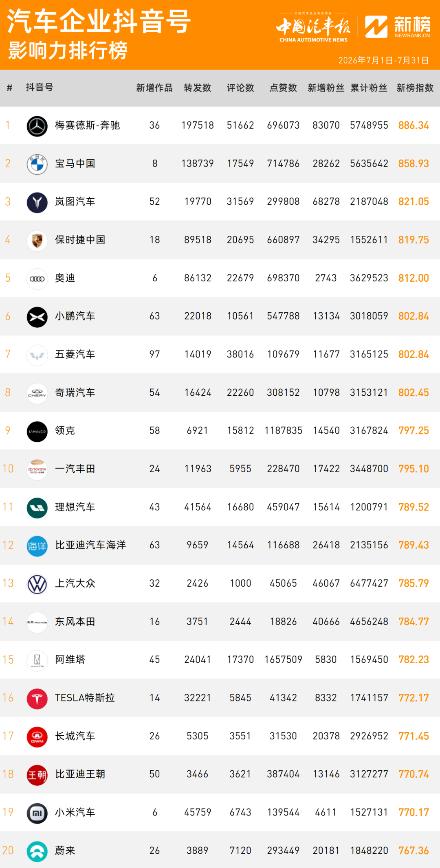The width and height of the screenshot is (440, 868).
Task: Click the name TESLA特斯拉
Action: (85, 698)
